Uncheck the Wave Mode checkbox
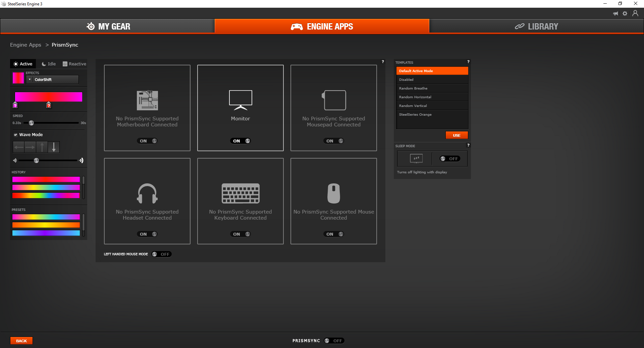Viewport: 644px width, 348px height. click(15, 135)
